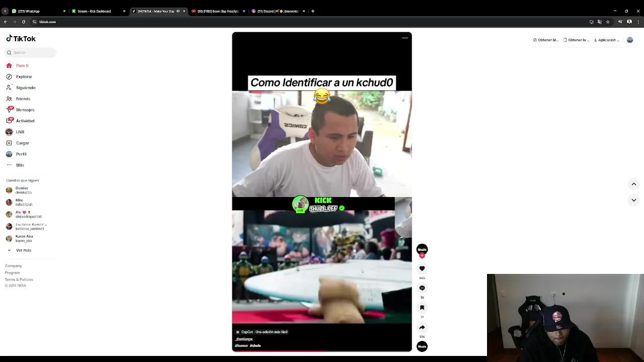
Task: Expand the Program footer section
Action: pyautogui.click(x=12, y=273)
